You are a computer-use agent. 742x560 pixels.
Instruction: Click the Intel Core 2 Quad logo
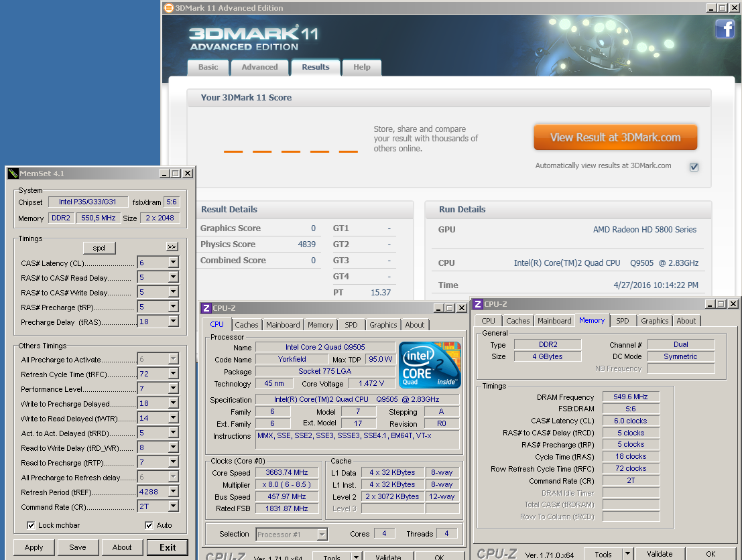click(430, 364)
